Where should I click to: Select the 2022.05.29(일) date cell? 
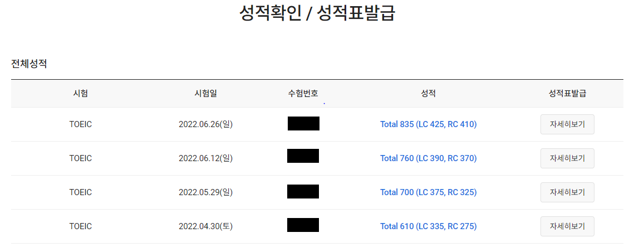pyautogui.click(x=206, y=192)
